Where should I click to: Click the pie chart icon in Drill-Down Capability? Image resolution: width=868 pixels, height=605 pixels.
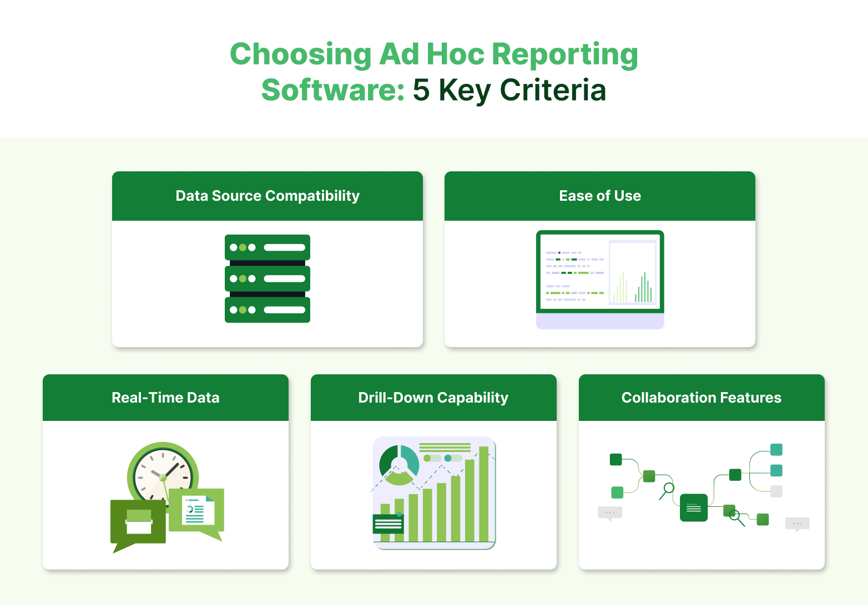pyautogui.click(x=399, y=463)
